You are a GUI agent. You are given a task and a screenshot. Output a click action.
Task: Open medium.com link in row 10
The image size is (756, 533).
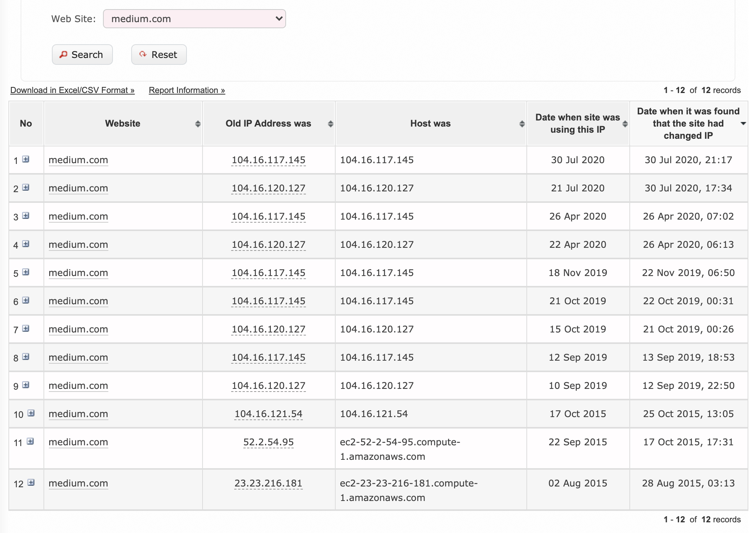point(78,414)
